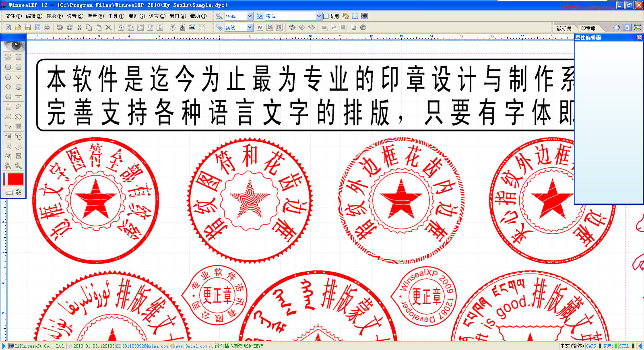Select the 图符和花齿边框 seal on canvas
Image resolution: width=644 pixels, height=350 pixels.
click(250, 200)
